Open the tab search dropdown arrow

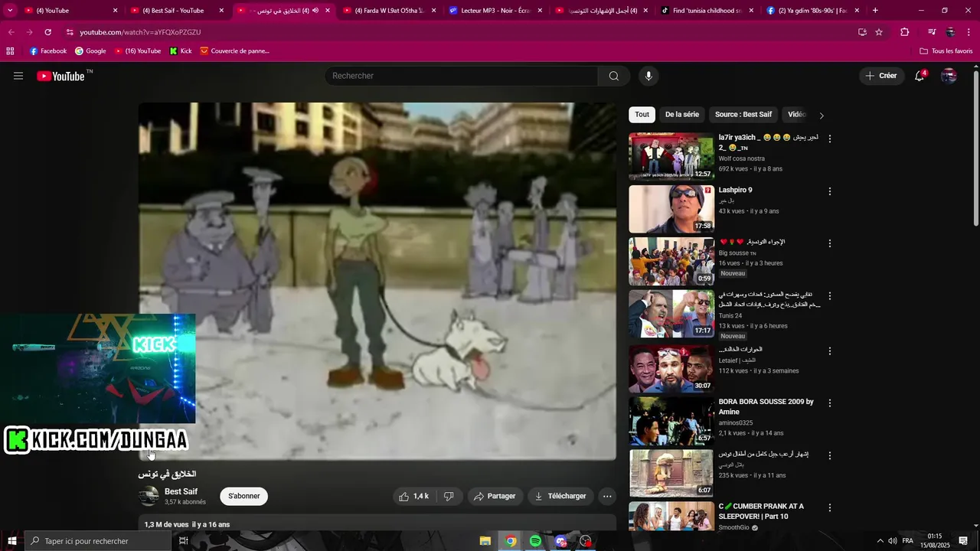10,10
